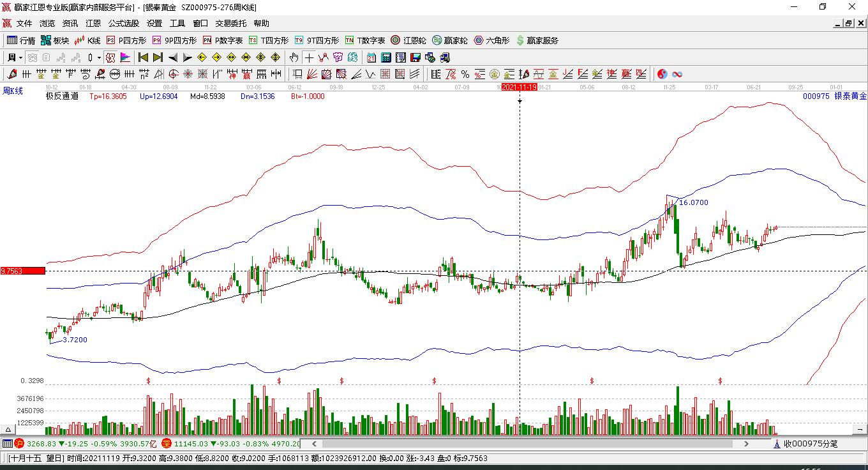
Task: Jump to the first bar of the chart
Action: point(144,57)
